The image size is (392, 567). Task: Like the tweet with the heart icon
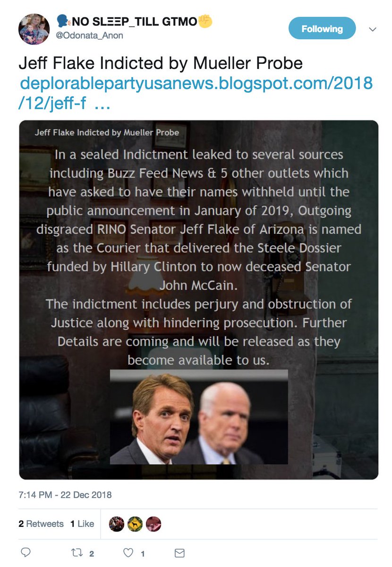(x=128, y=553)
